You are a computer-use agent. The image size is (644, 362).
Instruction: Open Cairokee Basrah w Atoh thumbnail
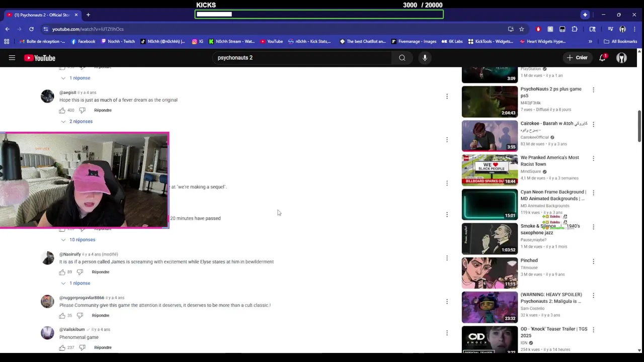click(x=490, y=136)
